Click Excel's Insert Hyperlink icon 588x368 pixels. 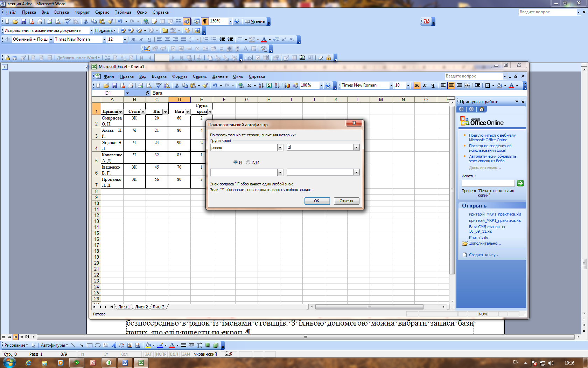(x=241, y=85)
